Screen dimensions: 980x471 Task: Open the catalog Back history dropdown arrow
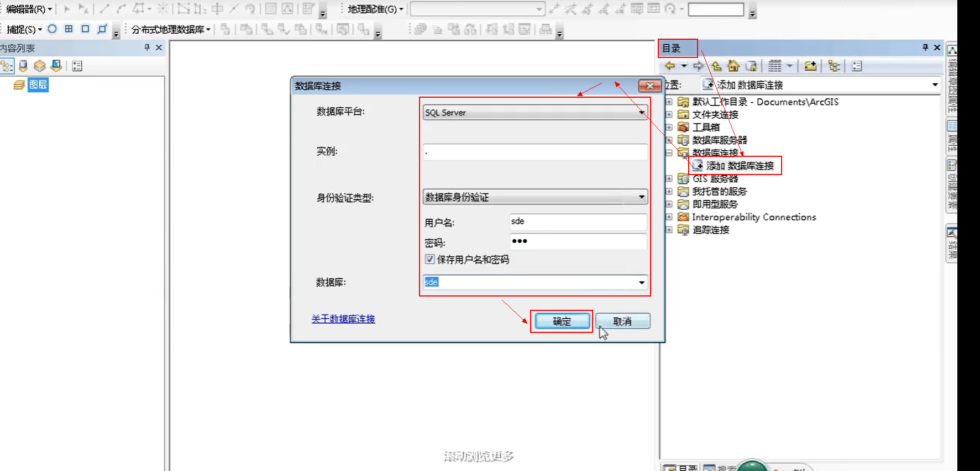click(684, 66)
